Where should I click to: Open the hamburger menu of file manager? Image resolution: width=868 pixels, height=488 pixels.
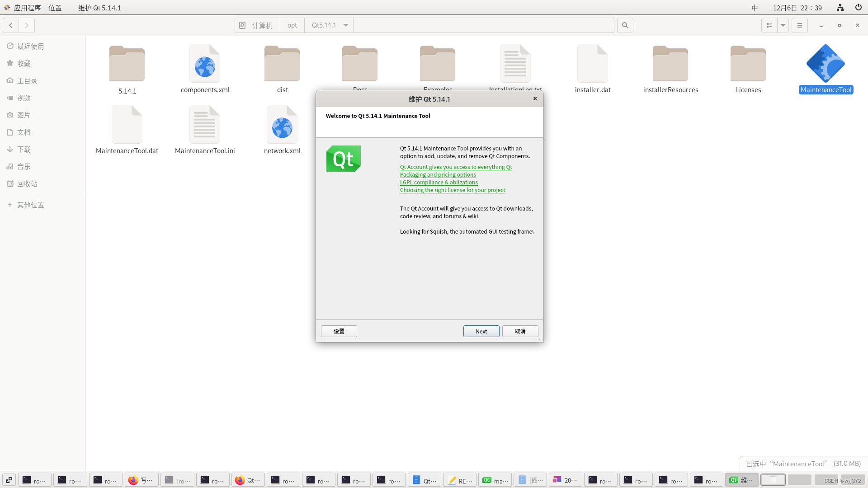click(x=799, y=25)
